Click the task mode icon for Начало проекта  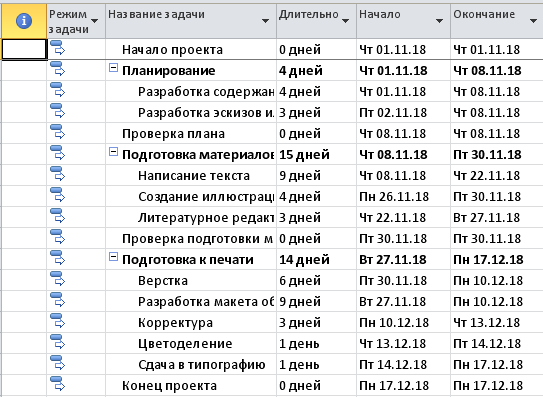pyautogui.click(x=57, y=48)
